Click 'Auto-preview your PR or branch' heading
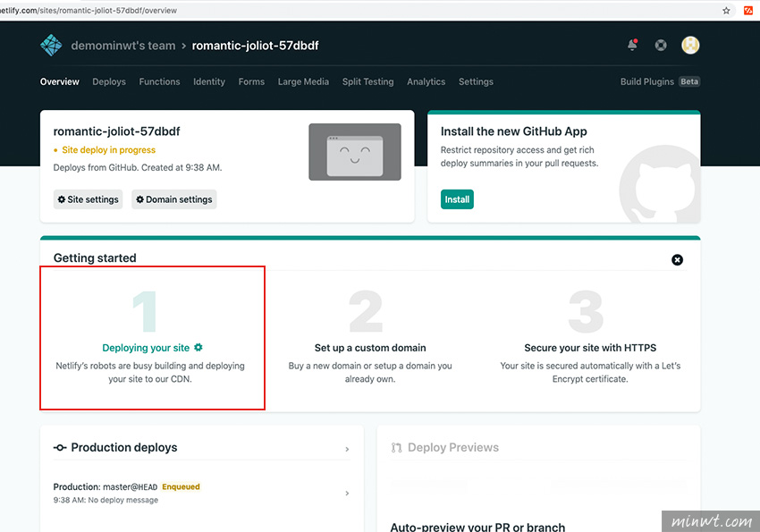The image size is (760, 532). click(x=477, y=527)
